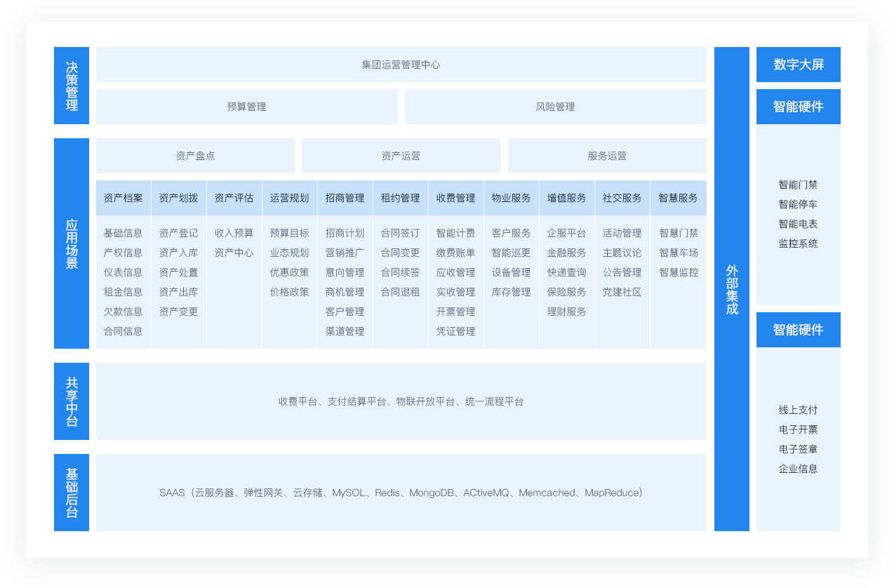Select the 风险管理 block

click(x=555, y=107)
